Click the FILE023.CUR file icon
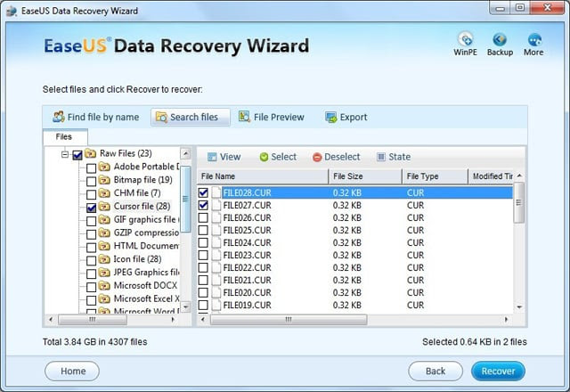The image size is (570, 392). coord(216,255)
